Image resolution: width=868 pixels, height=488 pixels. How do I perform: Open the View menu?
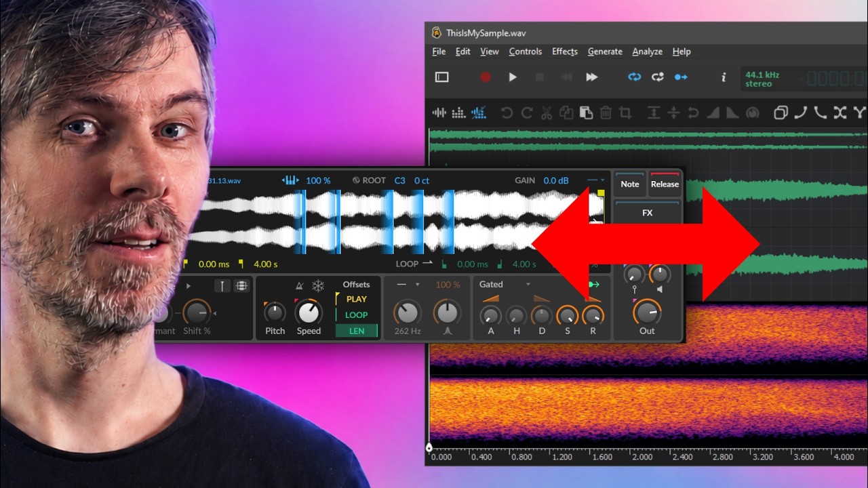point(490,52)
